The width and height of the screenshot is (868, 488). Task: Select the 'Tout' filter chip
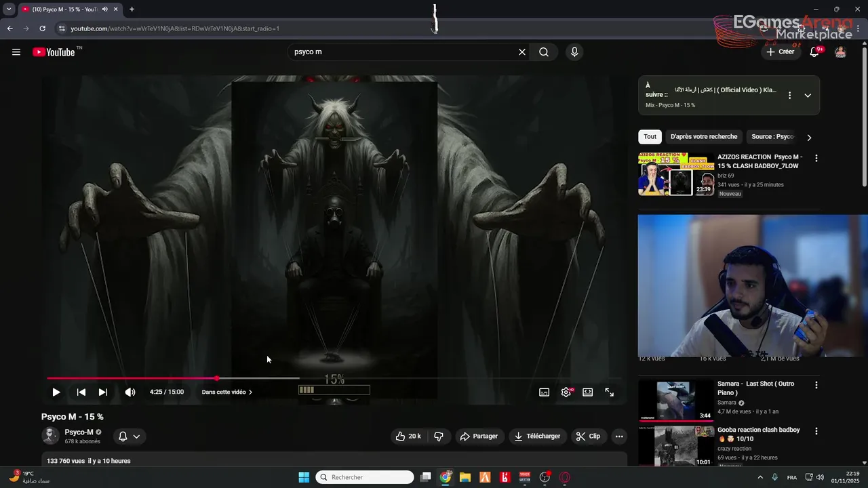click(x=650, y=136)
